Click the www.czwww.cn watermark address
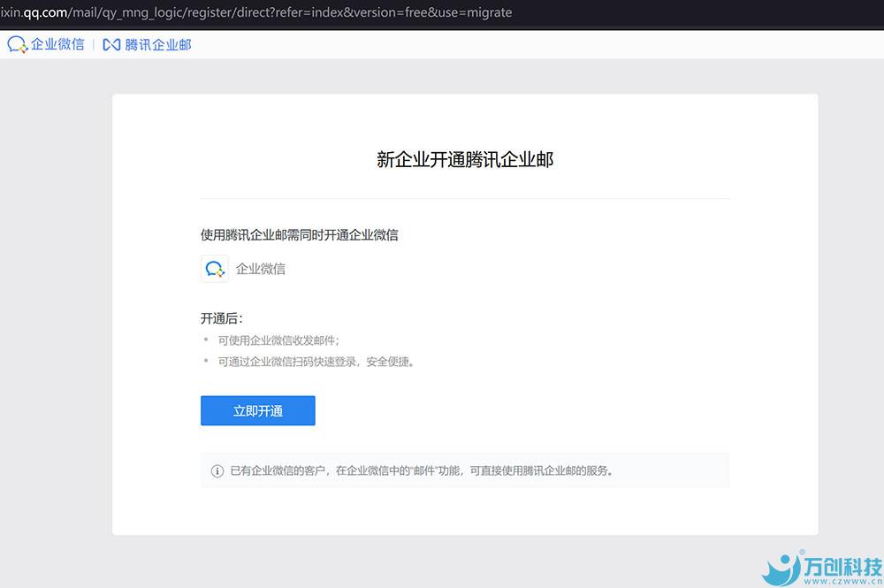The height and width of the screenshot is (588, 884). (842, 582)
